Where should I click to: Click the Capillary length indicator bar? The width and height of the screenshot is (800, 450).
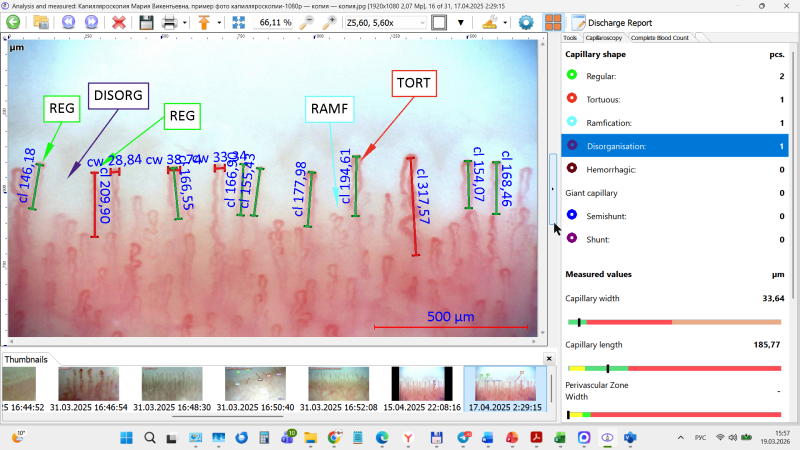(674, 368)
